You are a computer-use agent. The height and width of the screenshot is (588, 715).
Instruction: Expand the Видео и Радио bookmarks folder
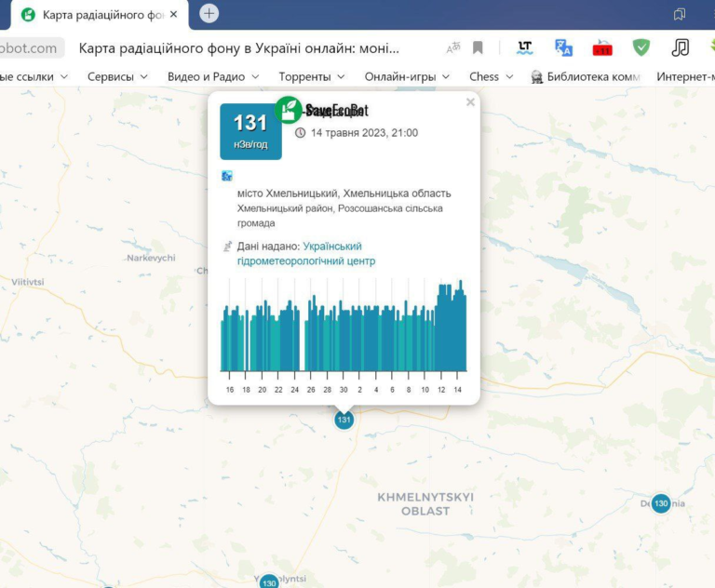click(213, 76)
